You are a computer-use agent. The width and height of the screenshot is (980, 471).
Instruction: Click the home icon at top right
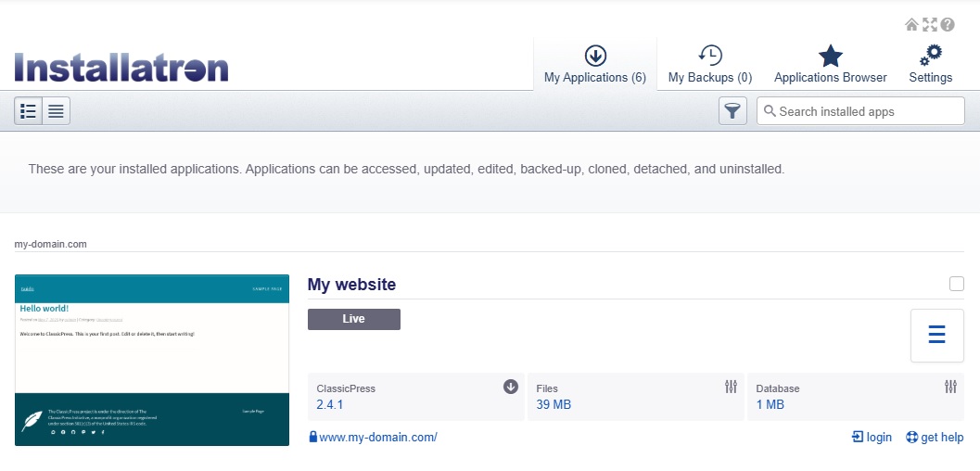click(911, 25)
